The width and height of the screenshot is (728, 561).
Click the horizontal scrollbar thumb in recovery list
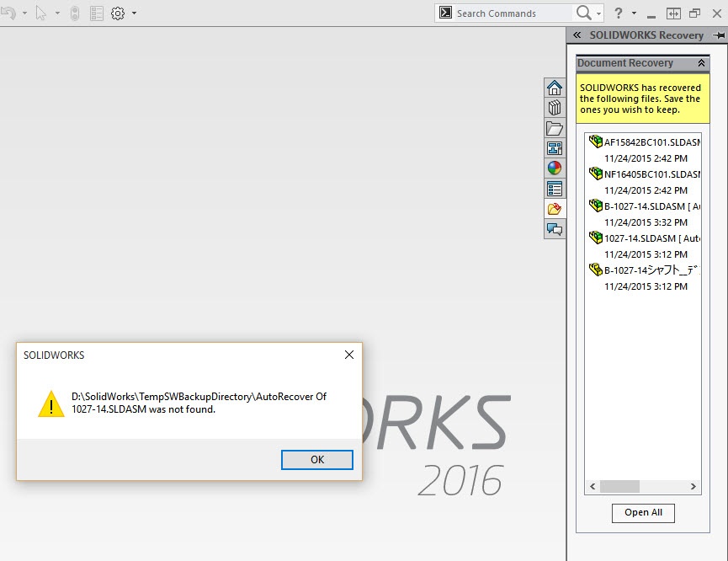(619, 486)
